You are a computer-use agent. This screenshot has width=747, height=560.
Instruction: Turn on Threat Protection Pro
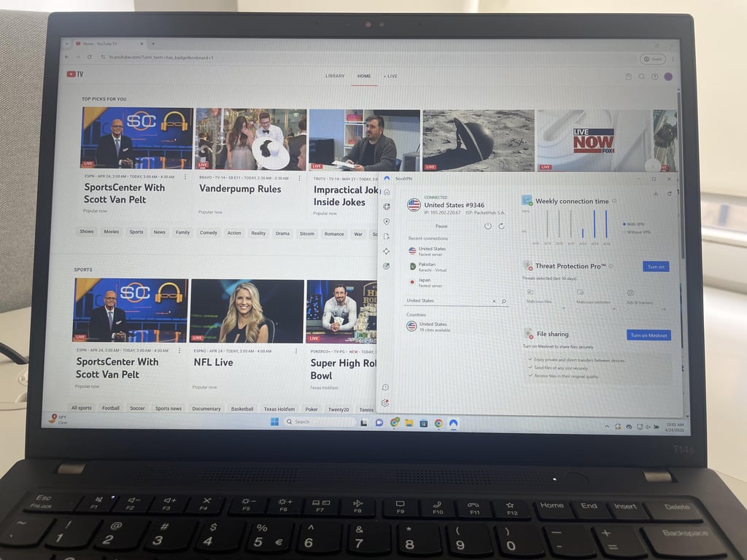pyautogui.click(x=656, y=267)
